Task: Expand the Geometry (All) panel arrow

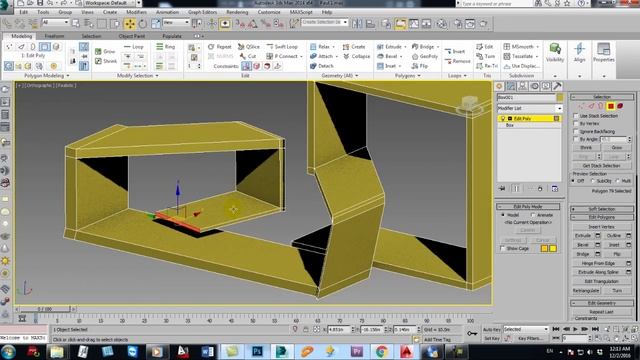Action: (356, 76)
